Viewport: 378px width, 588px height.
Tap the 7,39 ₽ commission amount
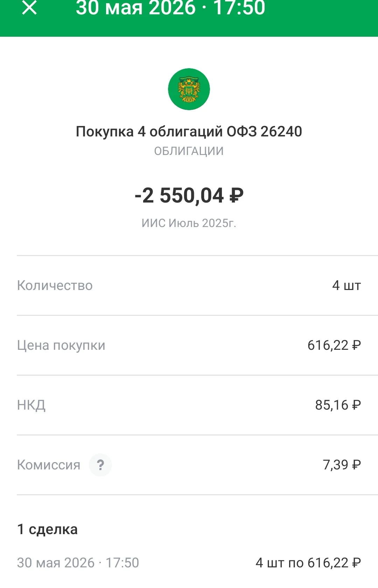[x=342, y=465]
